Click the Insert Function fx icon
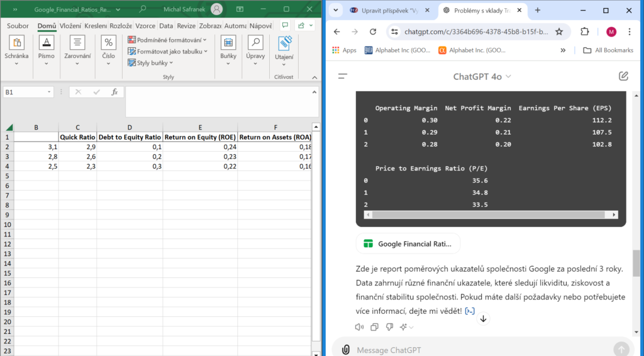 coord(114,92)
